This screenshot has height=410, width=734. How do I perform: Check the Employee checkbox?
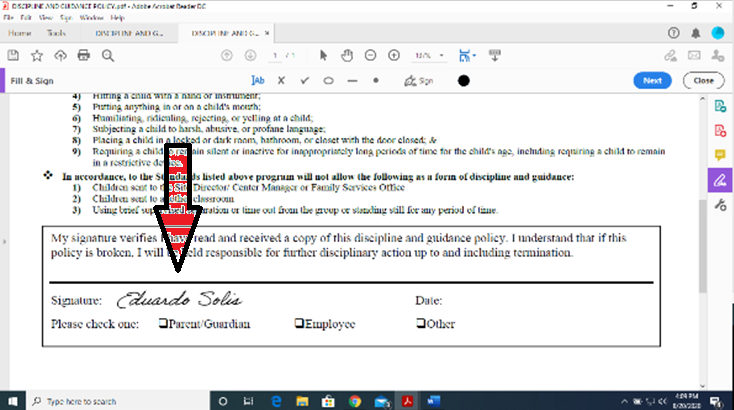(x=298, y=324)
